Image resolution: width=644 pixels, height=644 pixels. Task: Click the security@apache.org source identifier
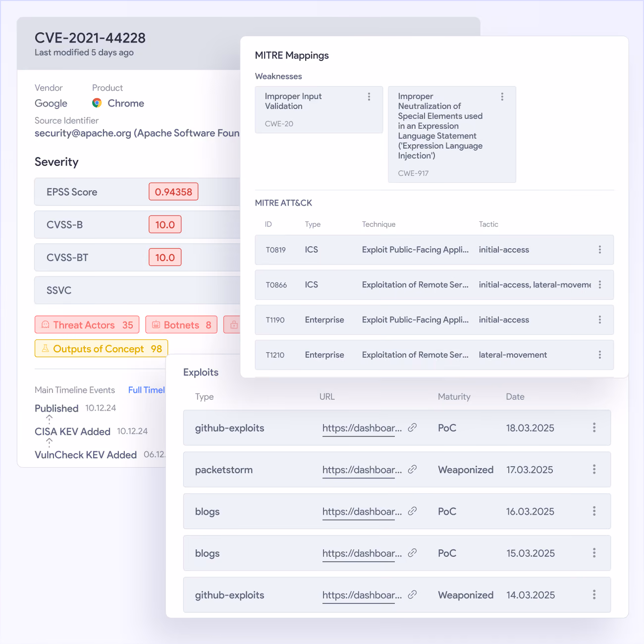click(x=137, y=133)
